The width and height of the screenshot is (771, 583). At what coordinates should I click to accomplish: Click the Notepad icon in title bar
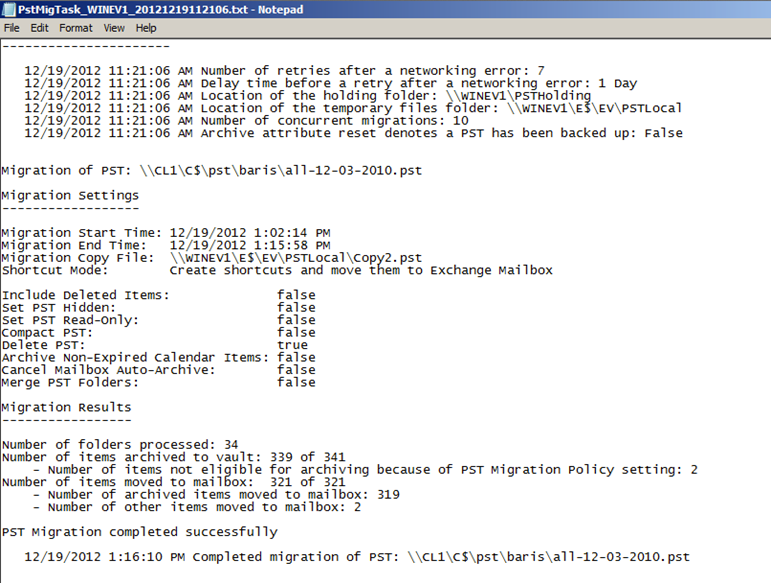(x=9, y=9)
